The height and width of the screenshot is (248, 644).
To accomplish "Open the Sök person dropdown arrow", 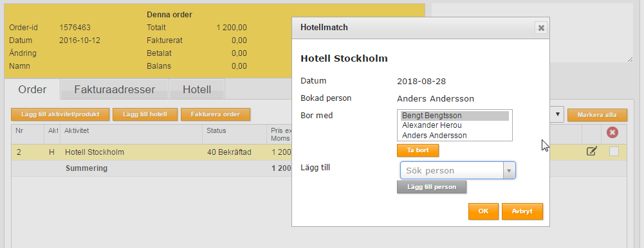I will (509, 170).
